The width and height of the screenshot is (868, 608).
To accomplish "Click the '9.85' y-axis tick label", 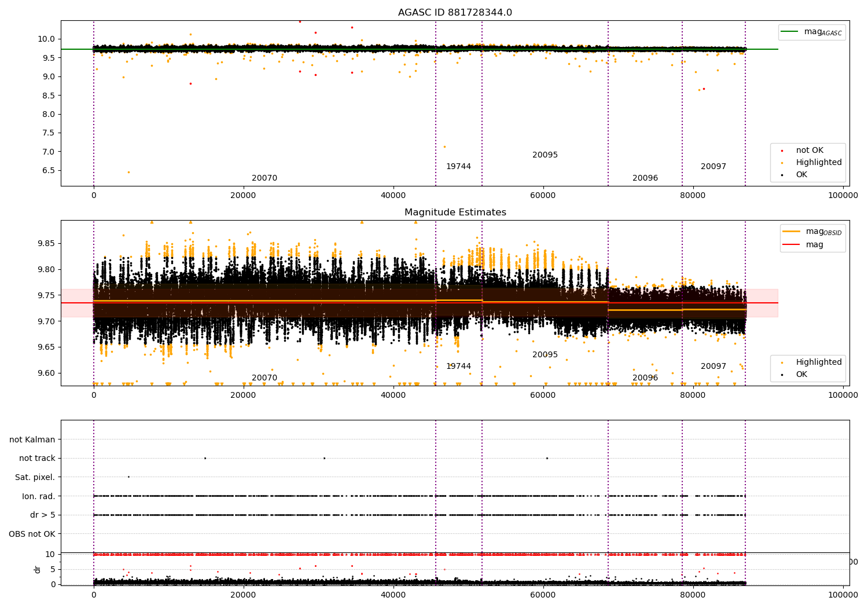I will pyautogui.click(x=46, y=244).
